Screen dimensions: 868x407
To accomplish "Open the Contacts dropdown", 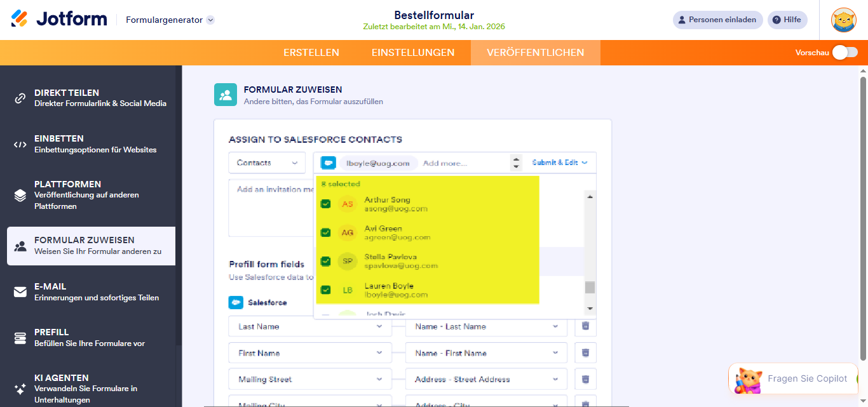I will point(267,163).
